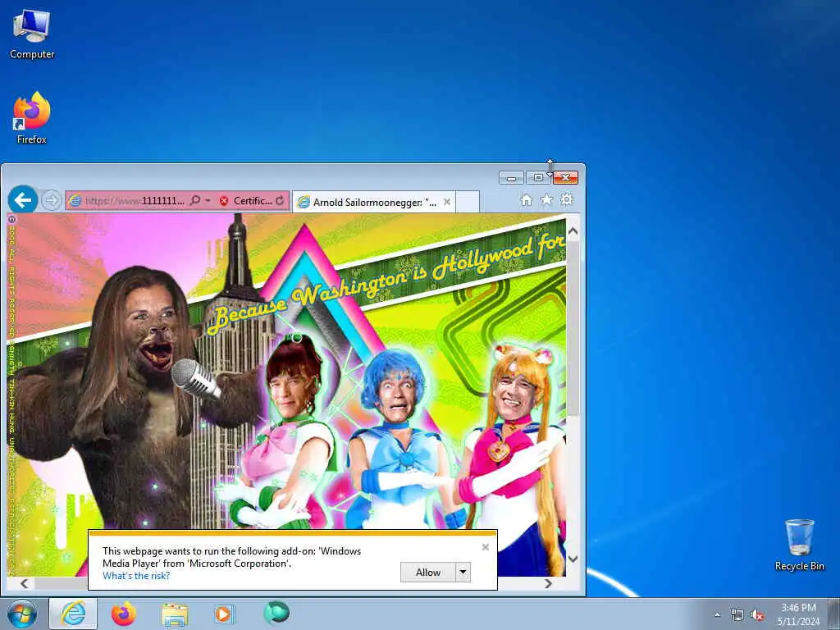Open the Windows Start menu orb
The width and height of the screenshot is (840, 630).
pos(22,614)
